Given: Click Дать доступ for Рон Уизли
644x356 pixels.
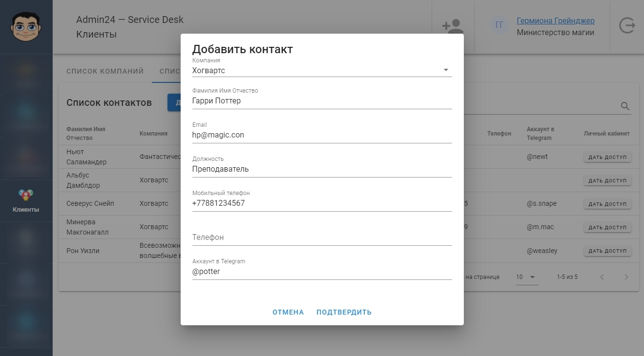Looking at the screenshot, I should 607,251.
